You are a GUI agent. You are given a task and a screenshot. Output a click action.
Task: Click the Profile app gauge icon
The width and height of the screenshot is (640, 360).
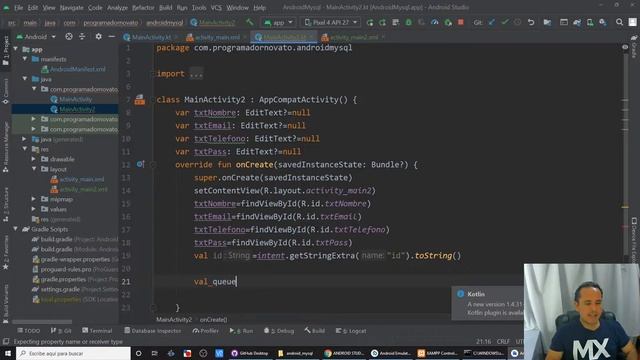pyautogui.click(x=435, y=22)
